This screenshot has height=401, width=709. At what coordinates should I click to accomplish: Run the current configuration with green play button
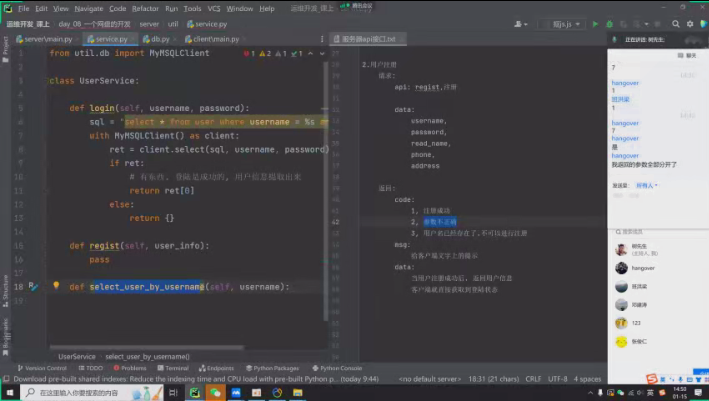coord(595,24)
